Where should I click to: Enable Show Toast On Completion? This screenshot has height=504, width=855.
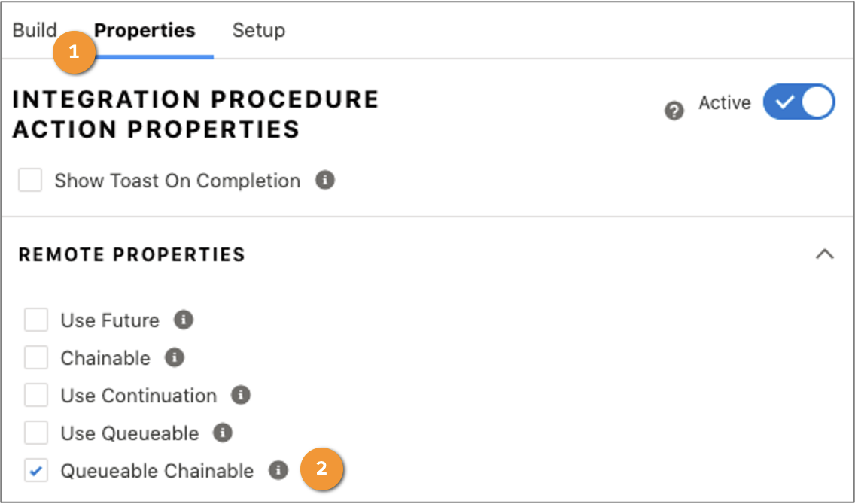click(x=30, y=180)
